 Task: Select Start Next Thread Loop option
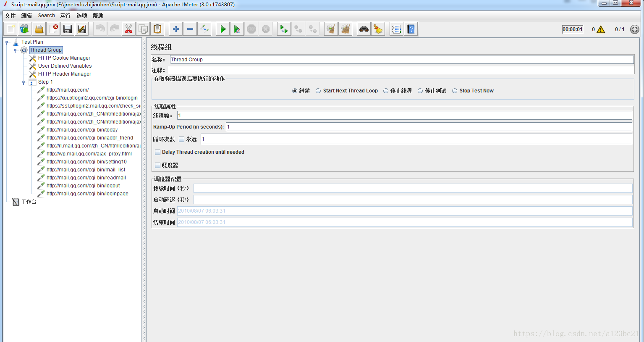coord(318,91)
